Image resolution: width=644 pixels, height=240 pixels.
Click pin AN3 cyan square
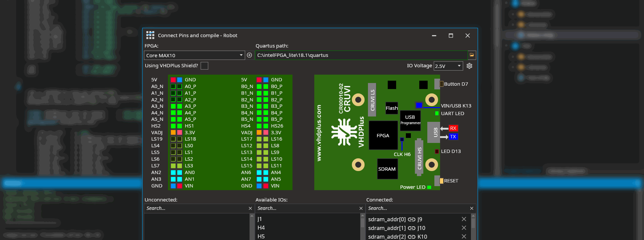(173, 179)
